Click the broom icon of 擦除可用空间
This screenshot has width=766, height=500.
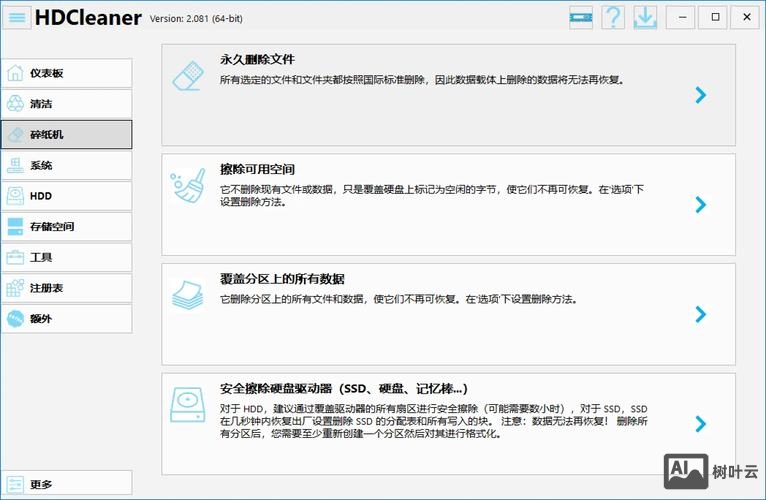pyautogui.click(x=188, y=186)
